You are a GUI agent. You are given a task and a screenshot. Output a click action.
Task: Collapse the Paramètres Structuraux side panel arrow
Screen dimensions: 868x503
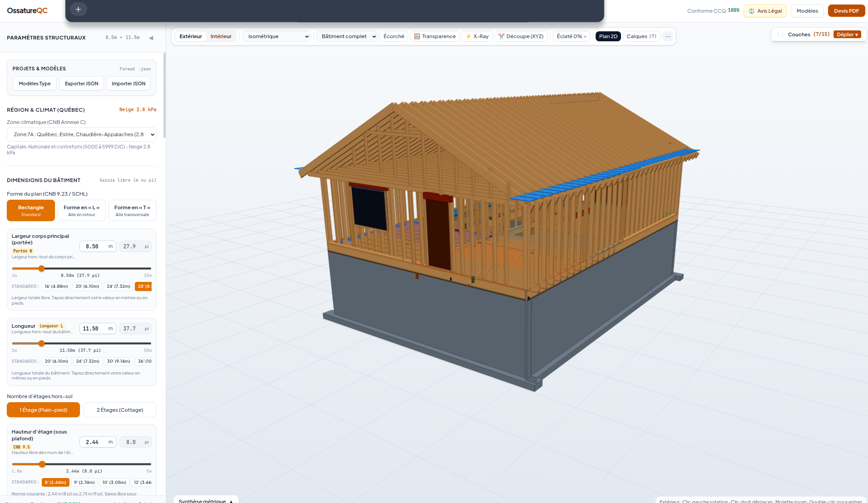[151, 38]
